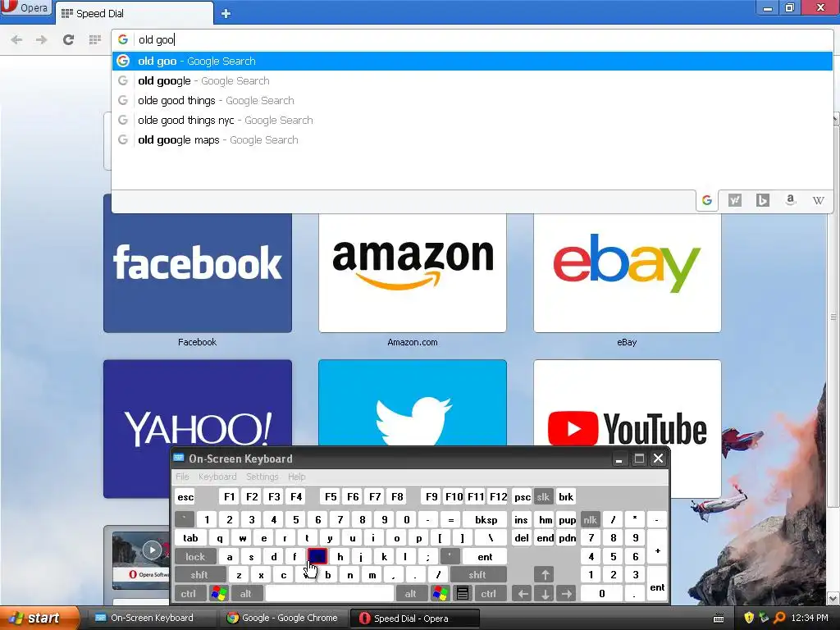Image resolution: width=840 pixels, height=630 pixels.
Task: Reload the page with refresh icon
Action: click(68, 39)
